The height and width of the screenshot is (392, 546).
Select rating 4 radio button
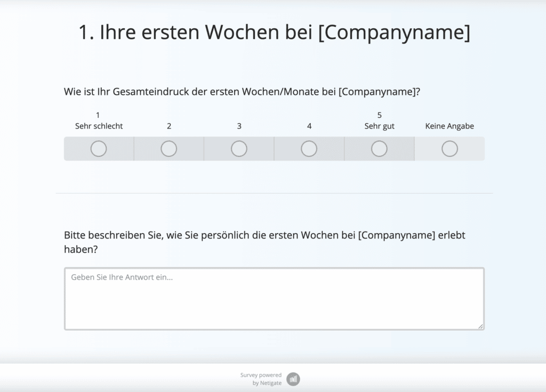click(309, 149)
